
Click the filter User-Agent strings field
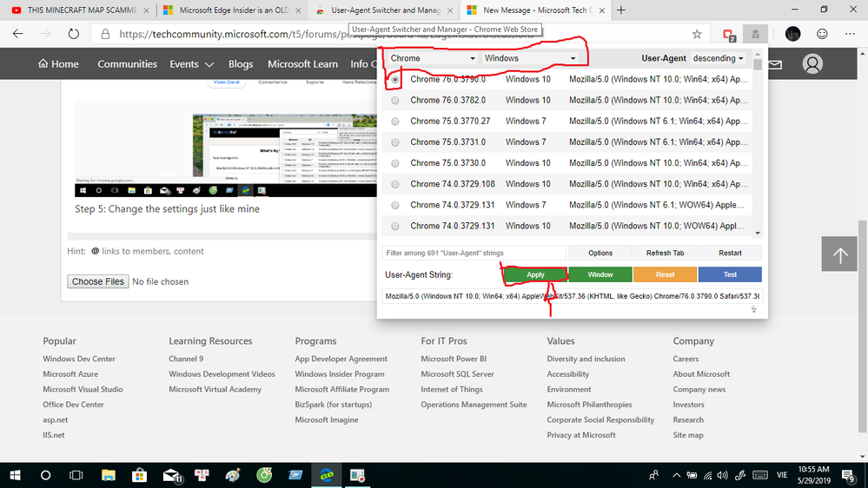click(x=474, y=253)
